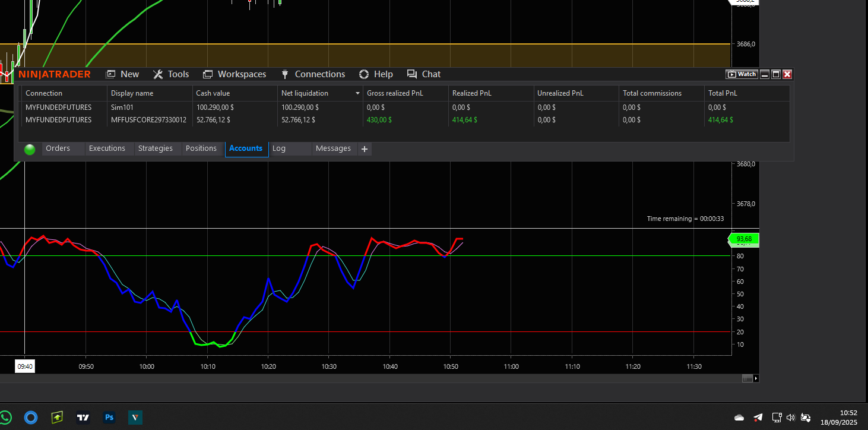
Task: Add a new tab with plus icon
Action: pos(365,149)
